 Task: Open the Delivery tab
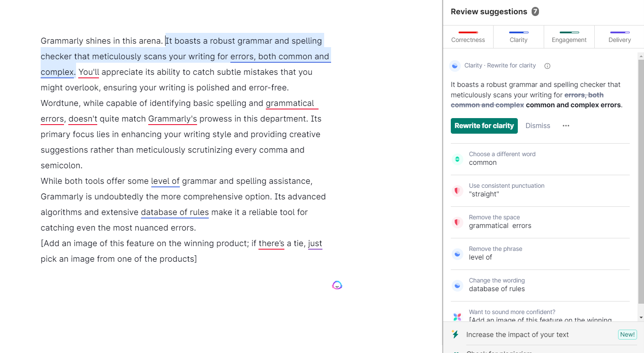619,37
